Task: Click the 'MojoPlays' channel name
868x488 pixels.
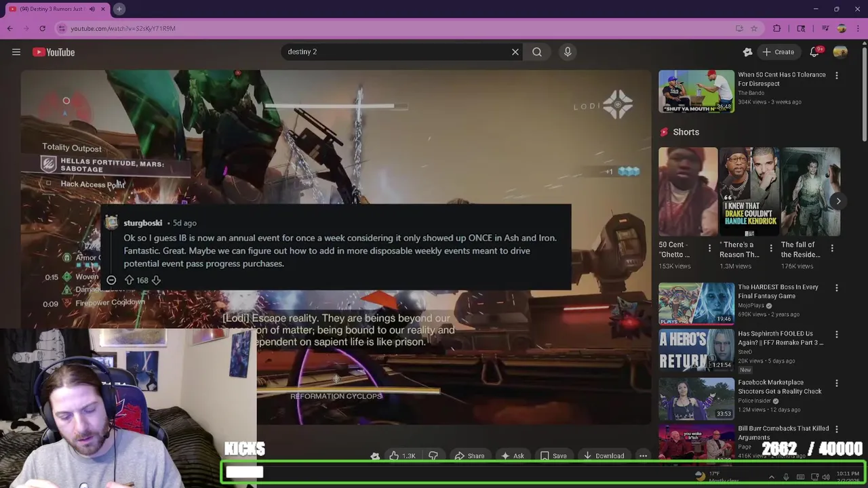Action: (752, 306)
